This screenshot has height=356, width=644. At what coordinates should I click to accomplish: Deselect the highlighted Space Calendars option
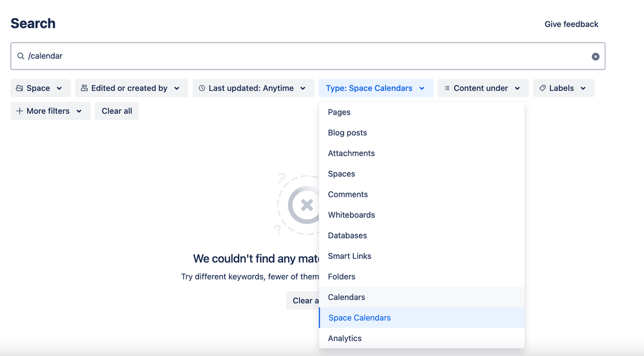pyautogui.click(x=422, y=317)
